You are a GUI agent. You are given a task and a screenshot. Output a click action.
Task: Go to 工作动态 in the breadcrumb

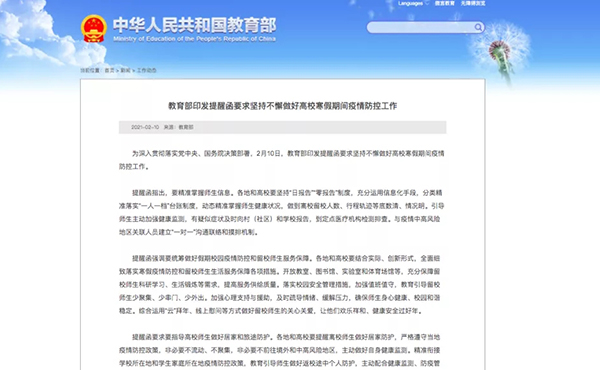click(147, 70)
